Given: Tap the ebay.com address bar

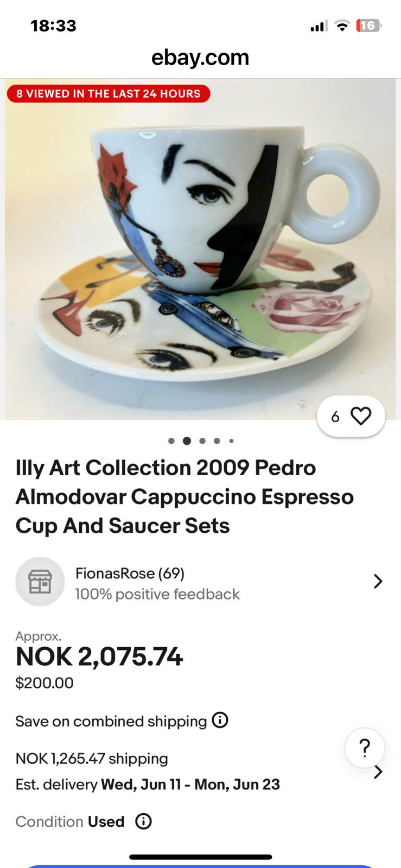Looking at the screenshot, I should coord(200,58).
